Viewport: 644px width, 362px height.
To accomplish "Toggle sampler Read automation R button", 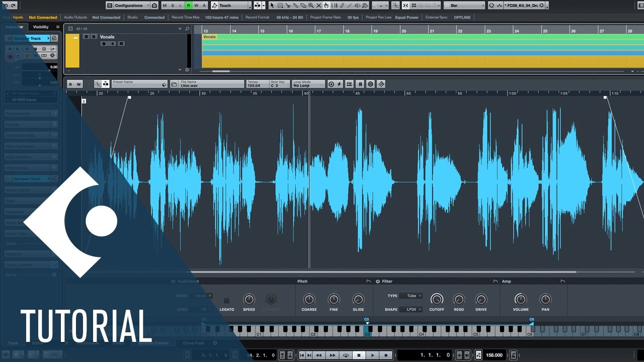I will (70, 84).
